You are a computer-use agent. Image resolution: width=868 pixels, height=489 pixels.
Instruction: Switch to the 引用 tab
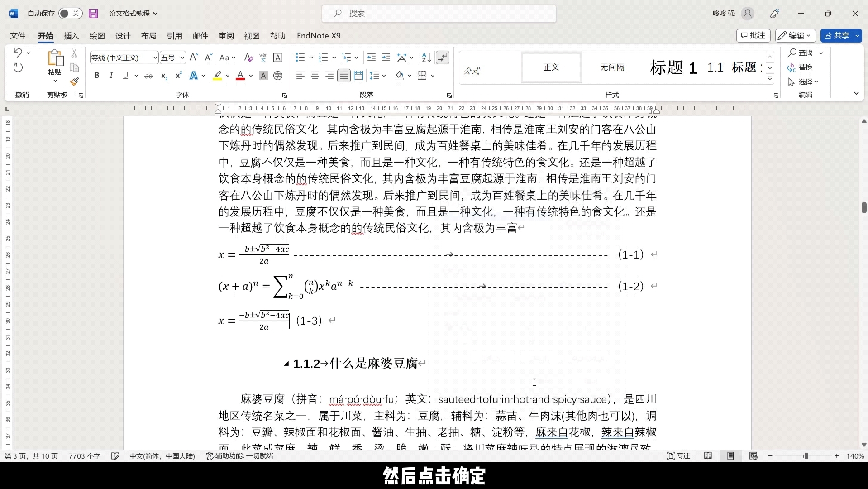pos(174,36)
